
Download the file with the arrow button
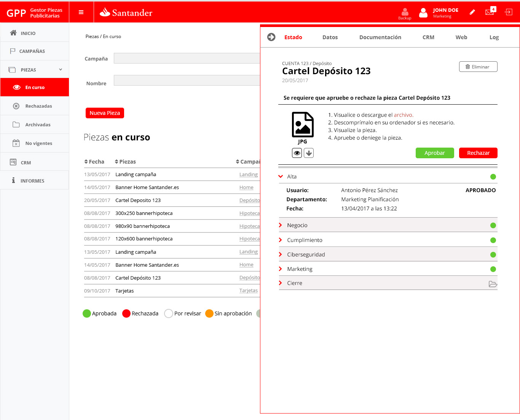(x=309, y=153)
